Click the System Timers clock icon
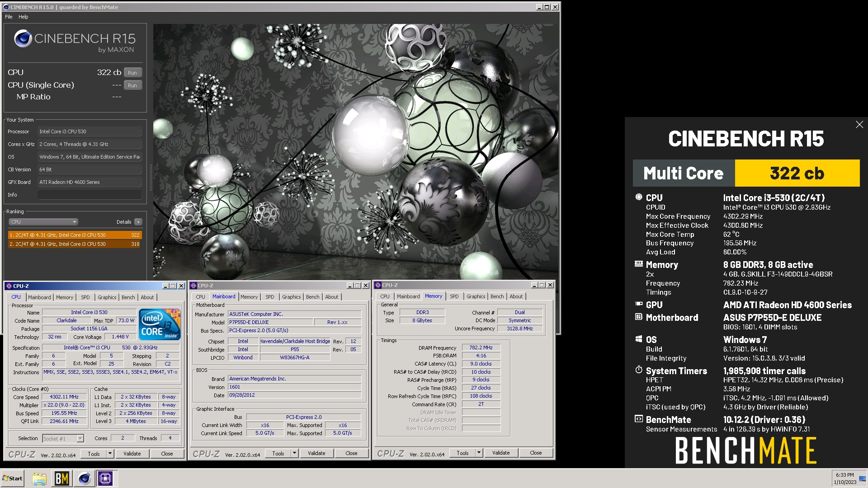This screenshot has width=868, height=488. (639, 370)
